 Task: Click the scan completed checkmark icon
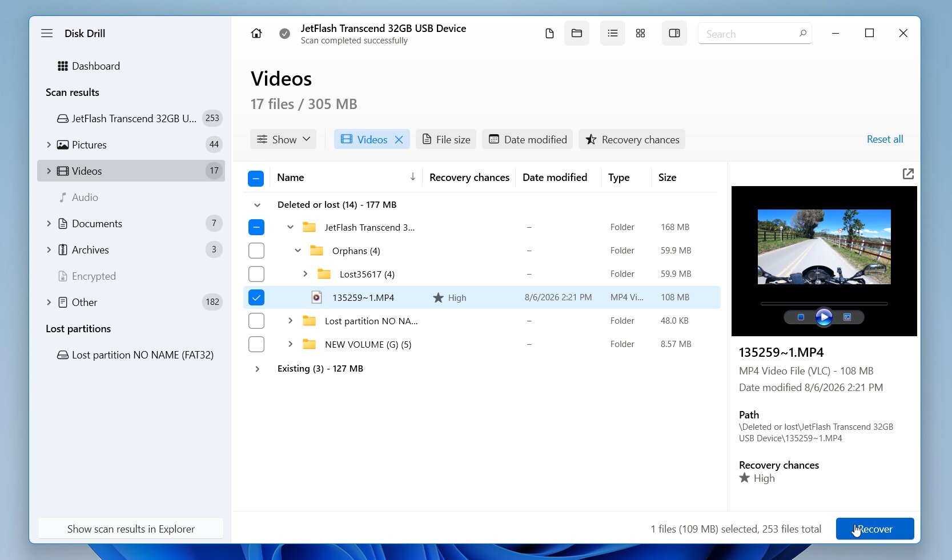(284, 34)
